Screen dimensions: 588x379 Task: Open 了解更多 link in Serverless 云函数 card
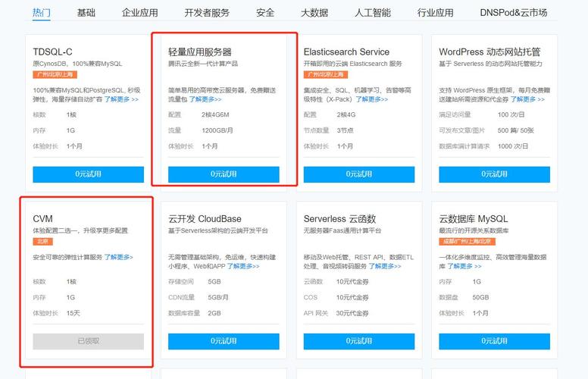pyautogui.click(x=385, y=266)
